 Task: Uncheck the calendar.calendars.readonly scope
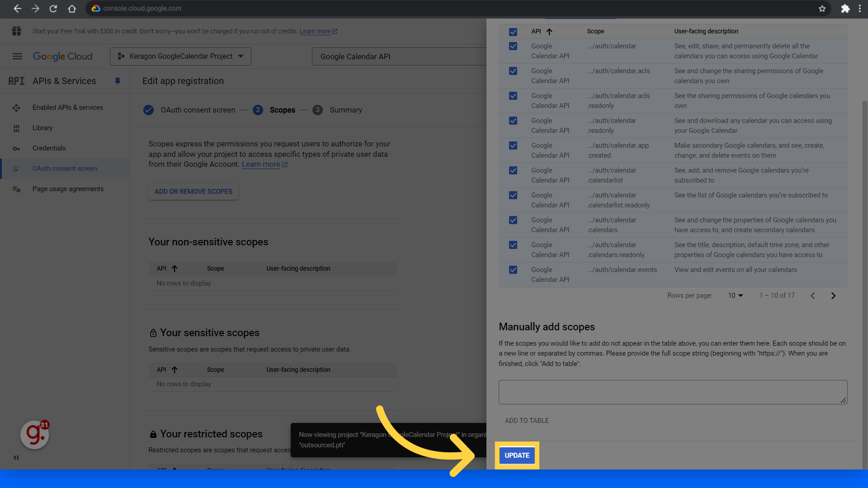click(x=513, y=245)
